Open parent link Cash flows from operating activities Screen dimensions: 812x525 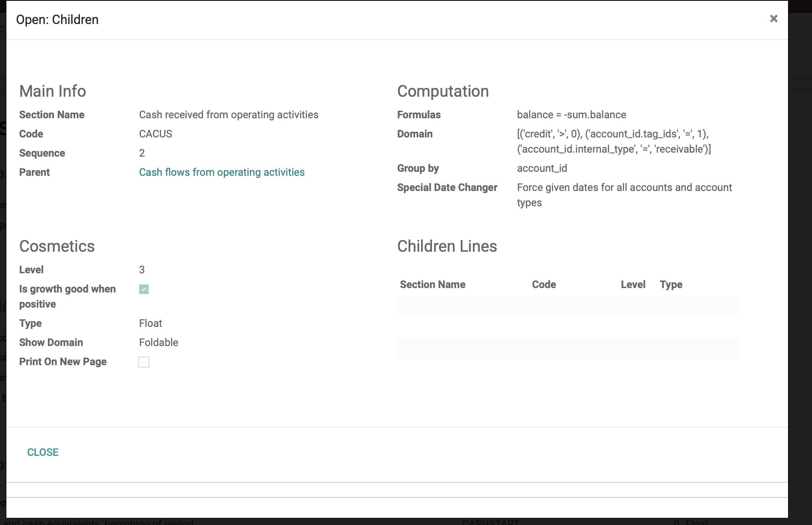click(x=221, y=172)
